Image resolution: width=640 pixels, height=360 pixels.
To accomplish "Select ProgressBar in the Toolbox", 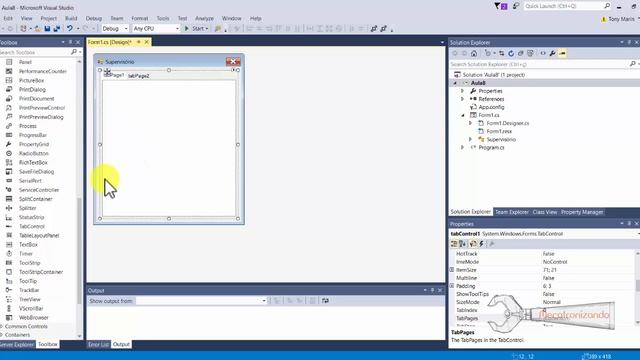I will (33, 135).
